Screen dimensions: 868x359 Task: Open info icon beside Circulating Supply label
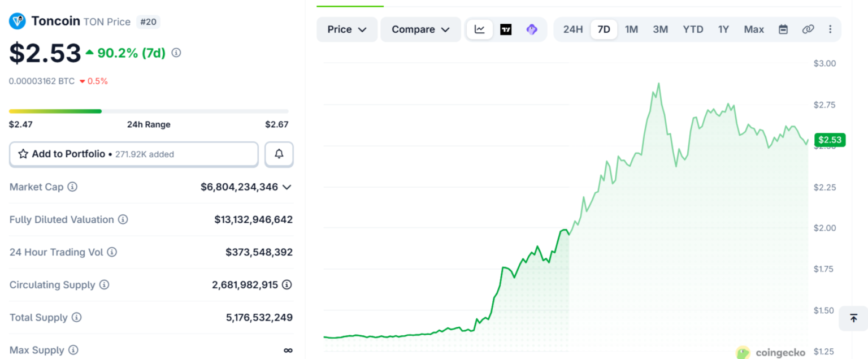tap(104, 284)
